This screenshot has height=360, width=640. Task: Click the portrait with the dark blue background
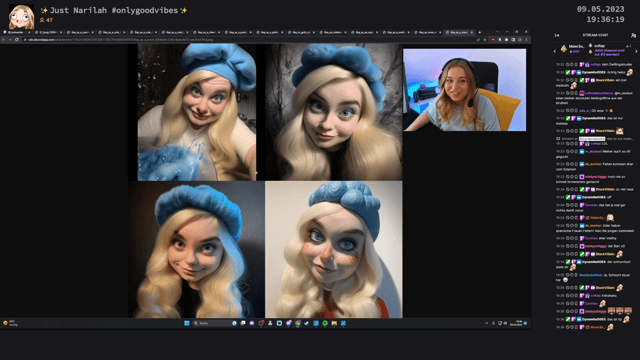click(197, 249)
